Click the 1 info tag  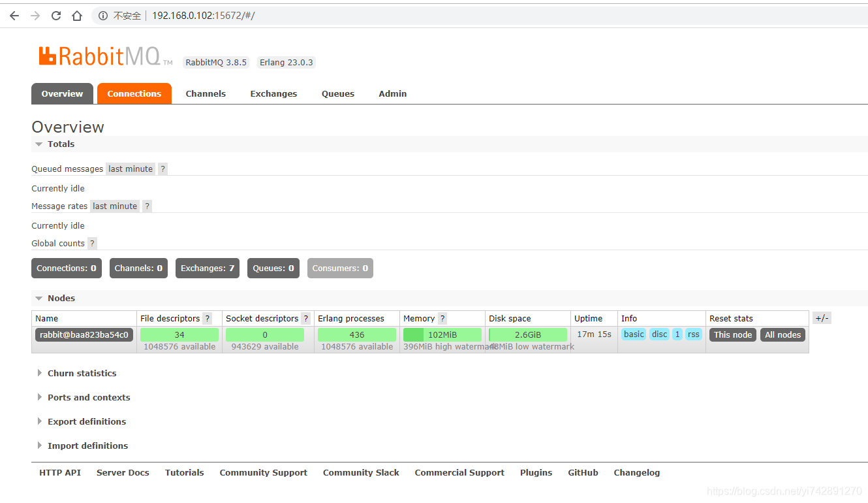(x=677, y=334)
